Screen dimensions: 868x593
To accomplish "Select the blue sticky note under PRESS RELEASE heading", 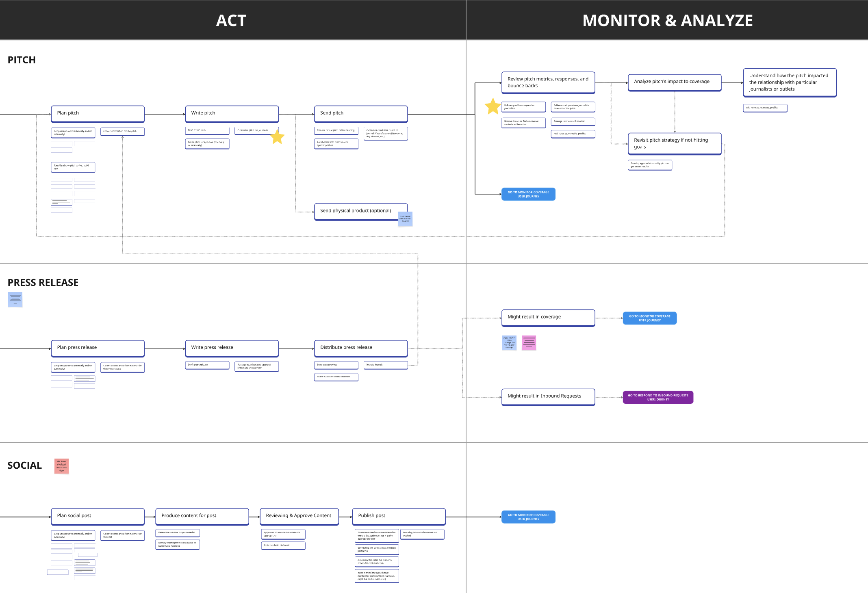I will 15,299.
